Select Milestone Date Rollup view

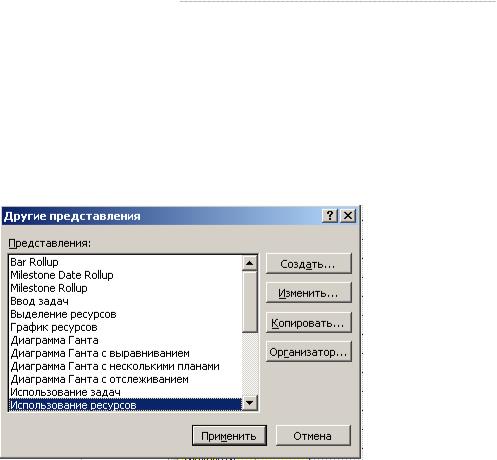point(125,275)
